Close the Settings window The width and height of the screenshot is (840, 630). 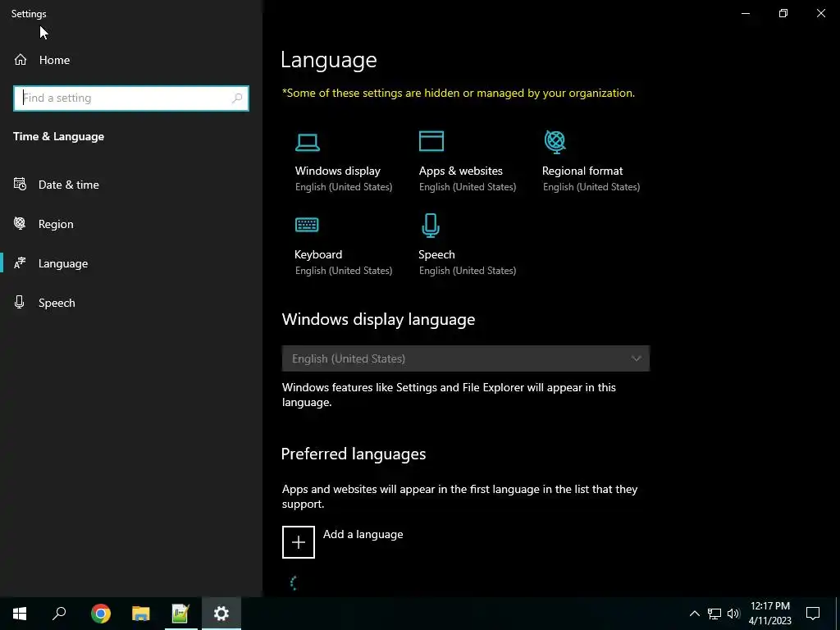pyautogui.click(x=820, y=13)
